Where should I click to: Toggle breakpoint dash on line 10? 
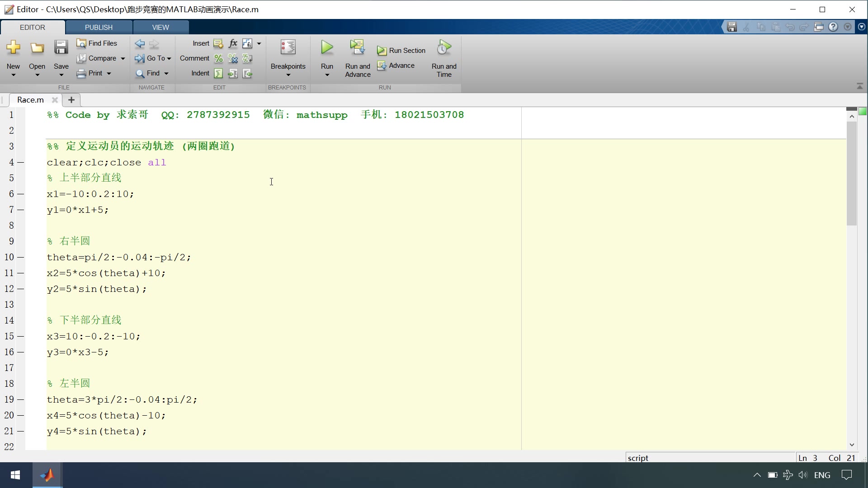tap(21, 258)
